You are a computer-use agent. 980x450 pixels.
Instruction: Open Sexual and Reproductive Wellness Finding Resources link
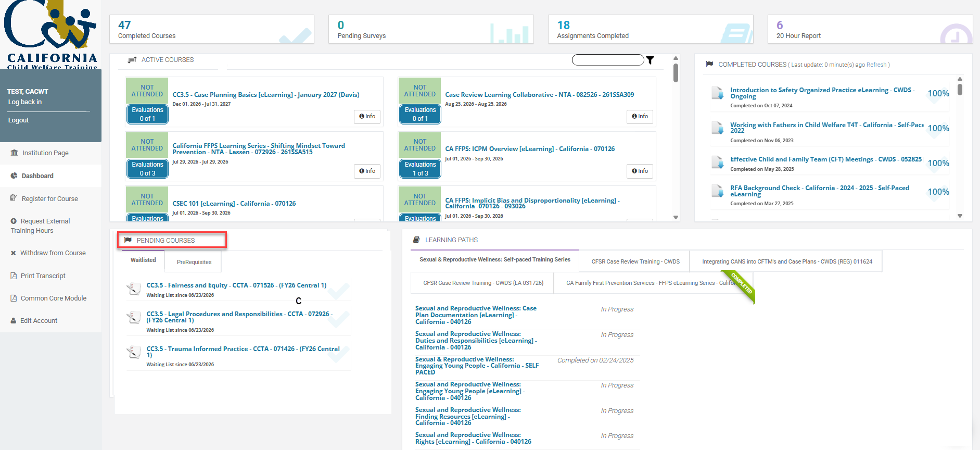pyautogui.click(x=468, y=416)
